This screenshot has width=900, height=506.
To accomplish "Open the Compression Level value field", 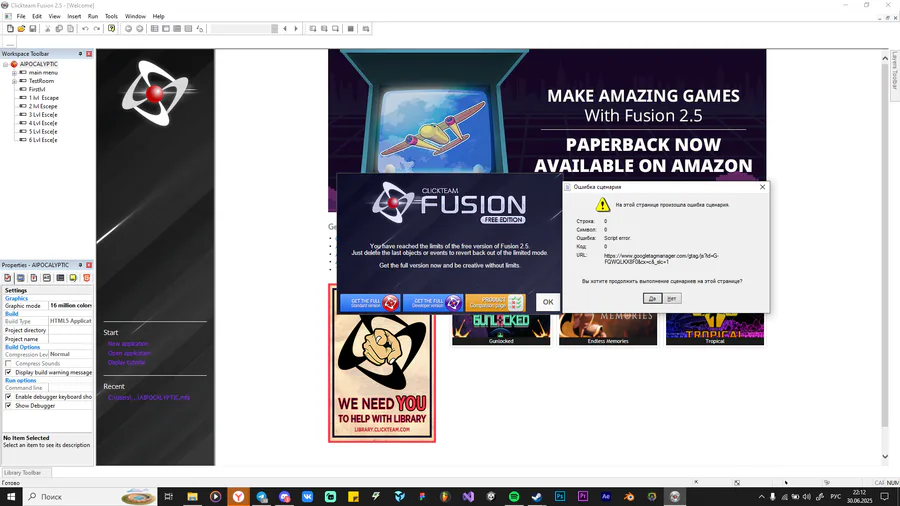I will click(x=70, y=355).
